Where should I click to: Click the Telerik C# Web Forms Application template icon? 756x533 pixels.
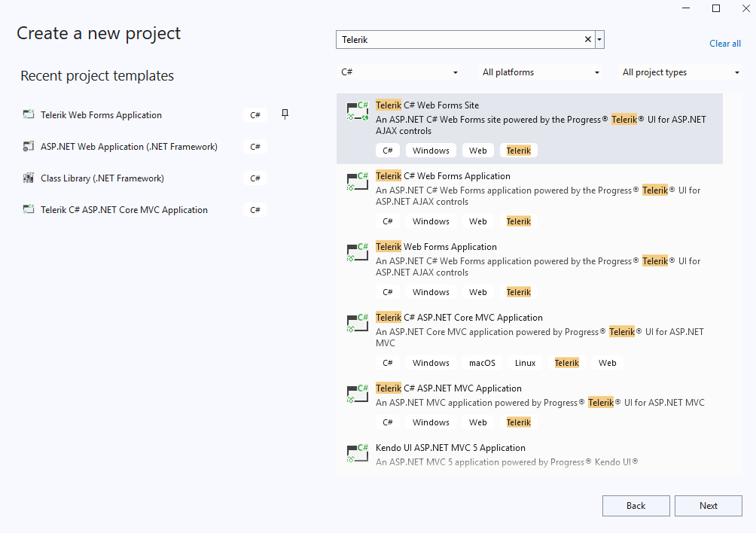pyautogui.click(x=357, y=181)
